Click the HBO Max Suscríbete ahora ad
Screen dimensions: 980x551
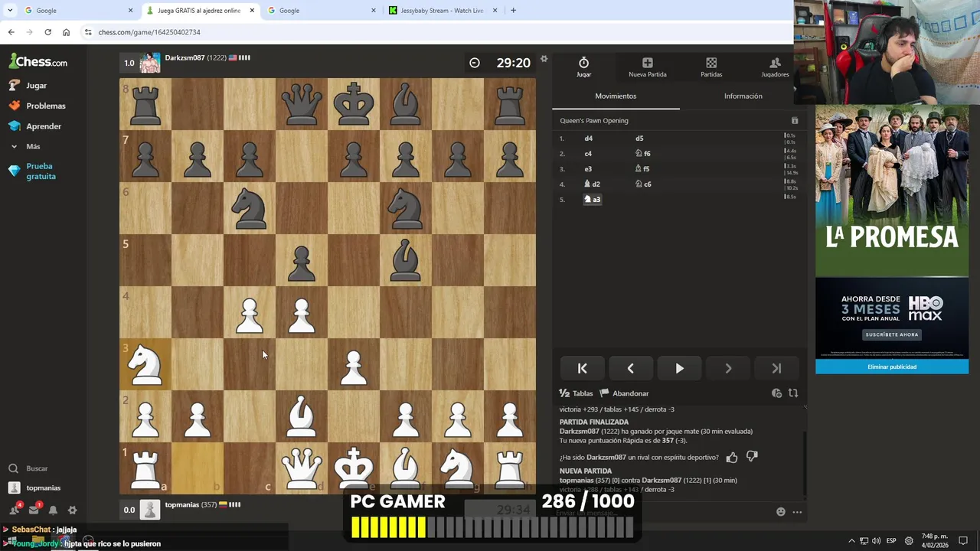(x=892, y=334)
